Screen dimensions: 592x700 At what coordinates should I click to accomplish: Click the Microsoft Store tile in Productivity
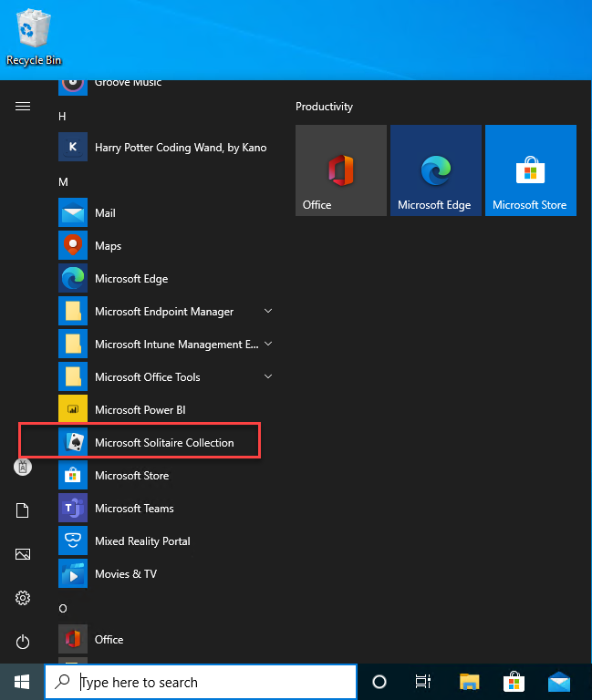pos(531,170)
